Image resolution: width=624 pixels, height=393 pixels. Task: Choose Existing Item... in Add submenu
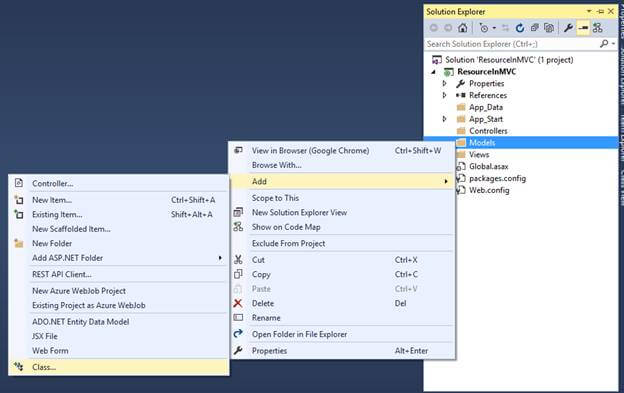[x=119, y=214]
